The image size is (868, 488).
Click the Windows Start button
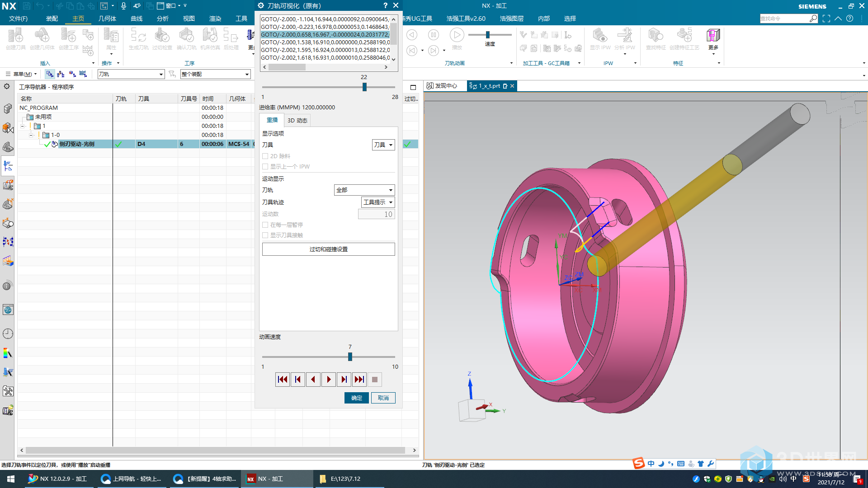coord(11,479)
